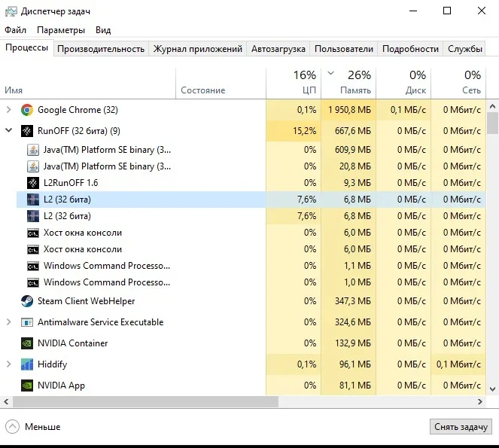Click the icon of the highlighted L2 (32 бита) row
499x448 pixels.
pos(33,200)
